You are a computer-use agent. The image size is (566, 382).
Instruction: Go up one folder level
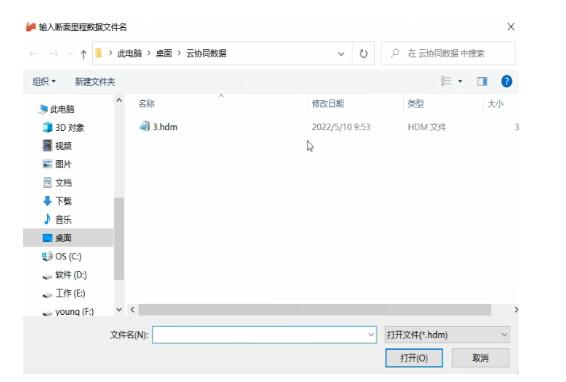coord(83,54)
